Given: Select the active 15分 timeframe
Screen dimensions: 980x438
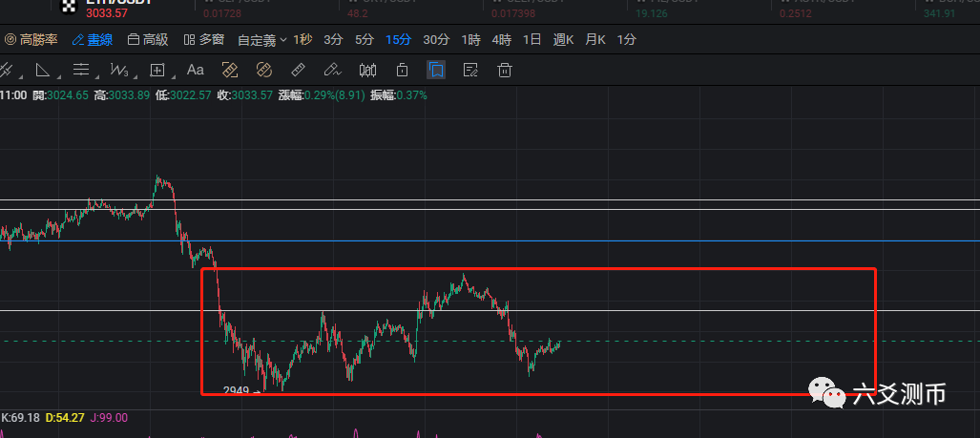Looking at the screenshot, I should pyautogui.click(x=398, y=40).
